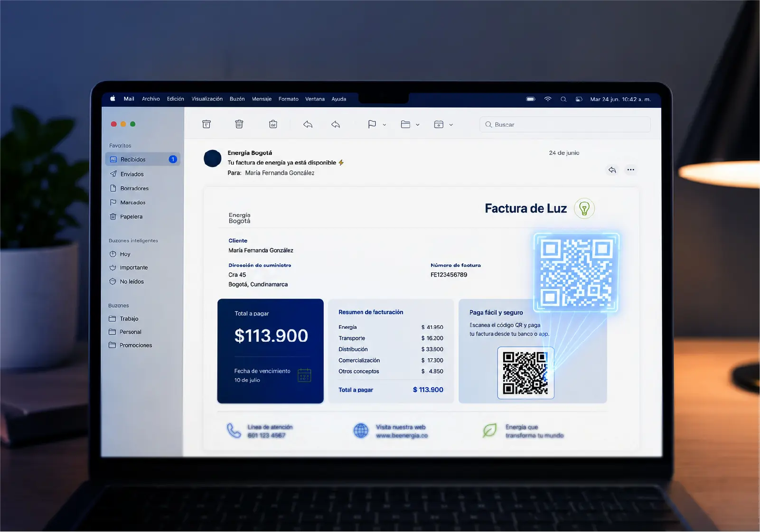Click the globe icon for Visita nuestra web
The width and height of the screenshot is (760, 532).
(x=361, y=430)
